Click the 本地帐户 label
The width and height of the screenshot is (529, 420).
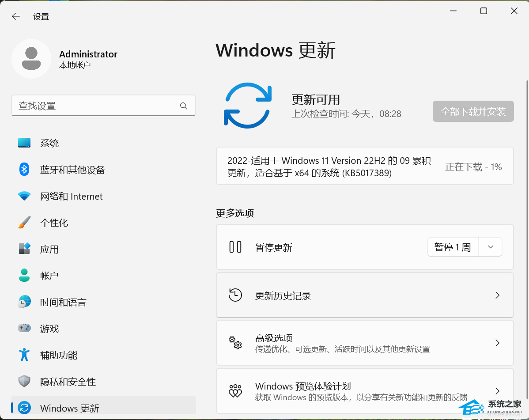(75, 65)
